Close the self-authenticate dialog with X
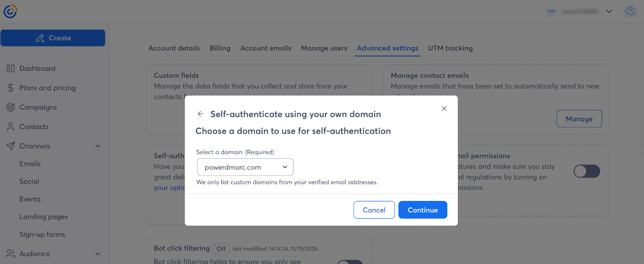This screenshot has width=644, height=264. [444, 108]
